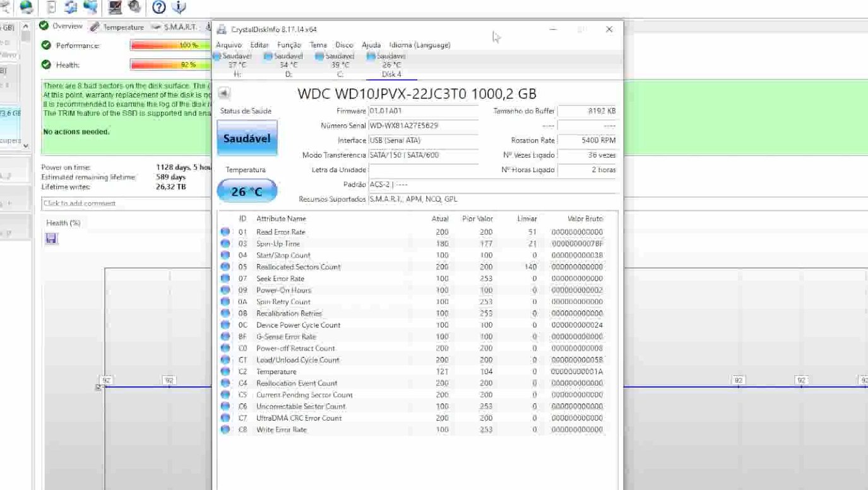Switch to the Overview tab in Hard Disk Sentinel
This screenshot has height=490, width=868.
[61, 26]
